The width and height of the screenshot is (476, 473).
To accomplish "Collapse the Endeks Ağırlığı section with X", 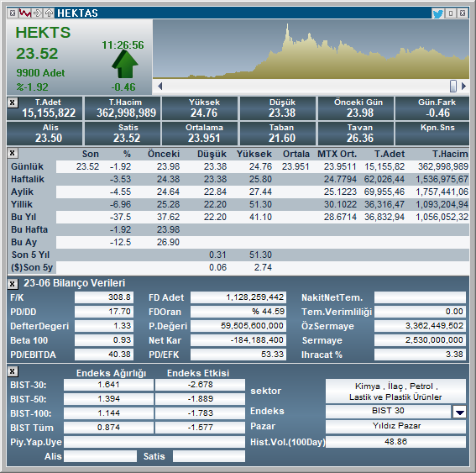I will pos(12,371).
